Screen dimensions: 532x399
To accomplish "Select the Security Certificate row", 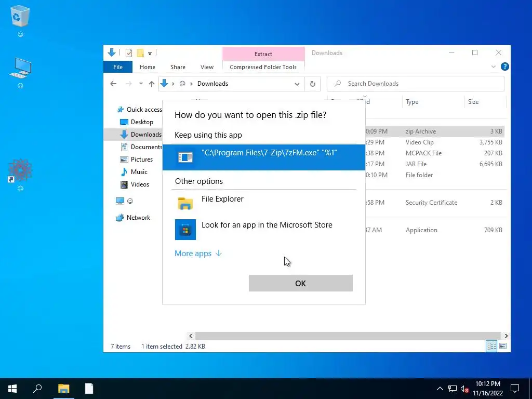I will pyautogui.click(x=435, y=203).
